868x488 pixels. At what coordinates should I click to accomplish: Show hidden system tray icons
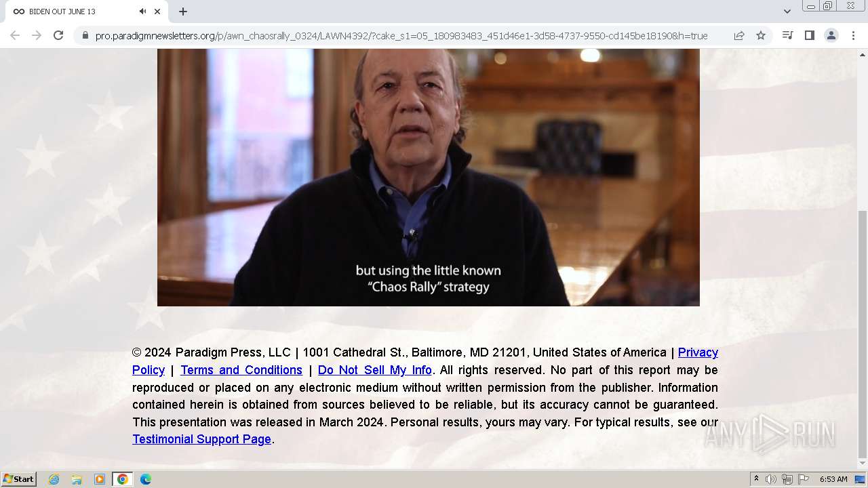point(756,479)
